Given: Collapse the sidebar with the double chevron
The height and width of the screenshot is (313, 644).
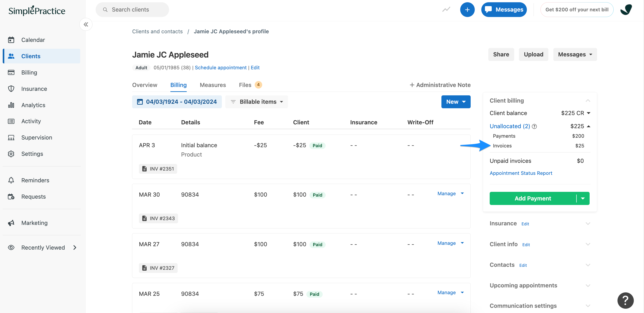Looking at the screenshot, I should point(86,24).
